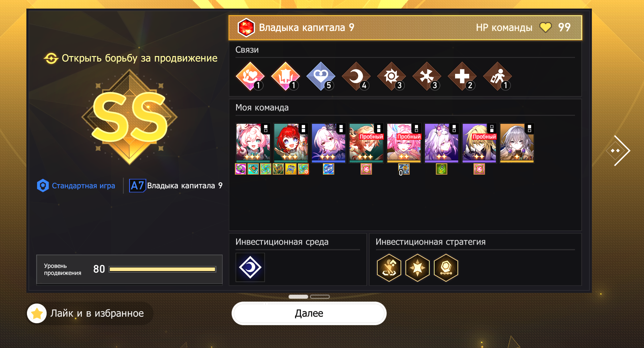
Task: Toggle the Like and favorite star
Action: pos(37,313)
